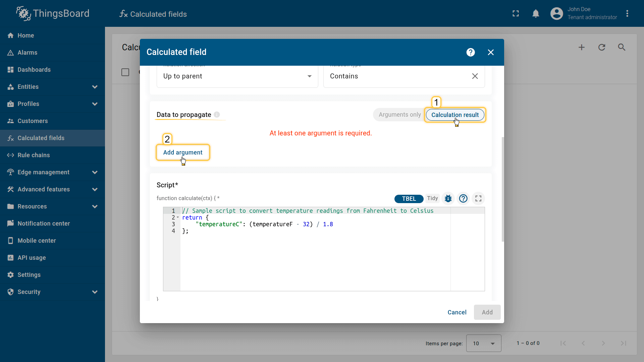Click info icon beside Data to propagate
The image size is (644, 362).
tap(217, 115)
